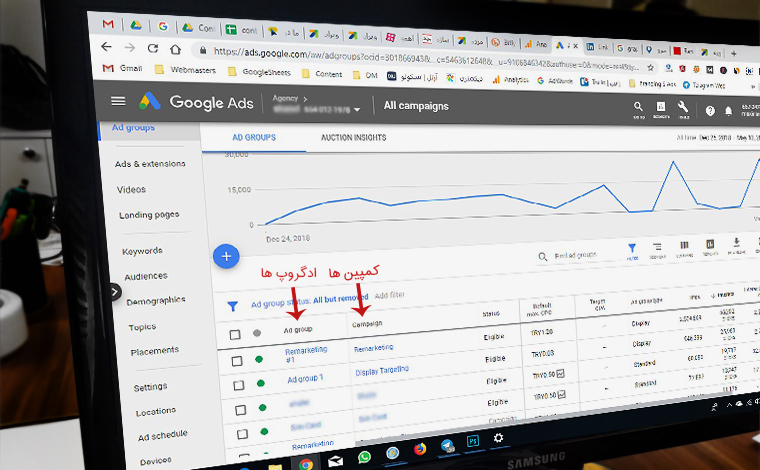760x470 pixels.
Task: Open Settings in sidebar
Action: pyautogui.click(x=150, y=387)
